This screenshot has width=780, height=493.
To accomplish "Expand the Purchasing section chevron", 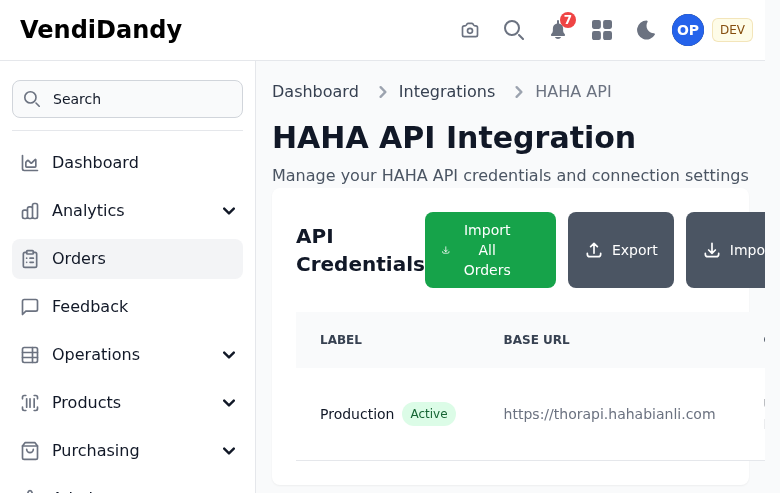I will pos(229,451).
